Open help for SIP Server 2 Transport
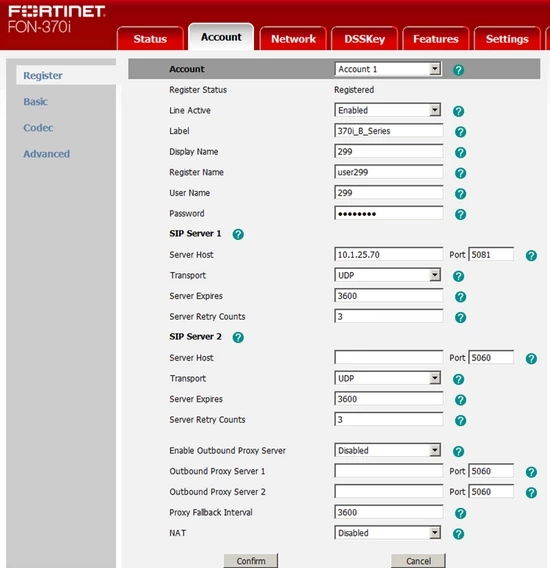The image size is (550, 568). (458, 379)
